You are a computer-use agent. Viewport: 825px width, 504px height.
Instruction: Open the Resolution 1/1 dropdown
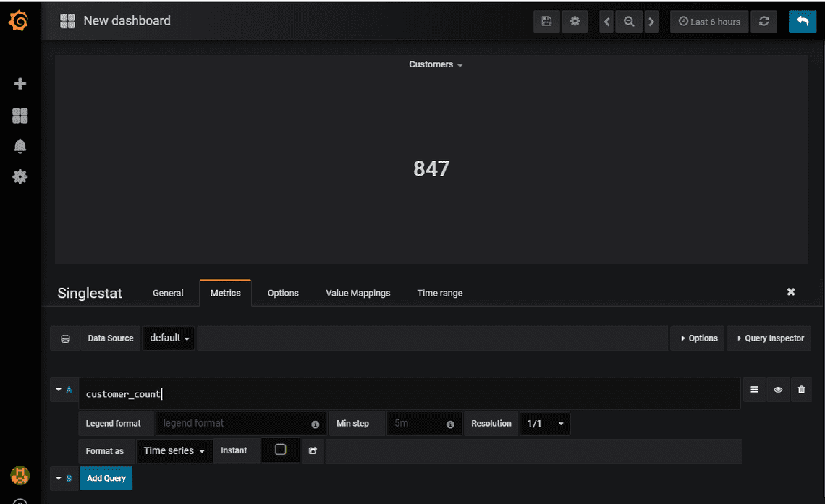(545, 424)
